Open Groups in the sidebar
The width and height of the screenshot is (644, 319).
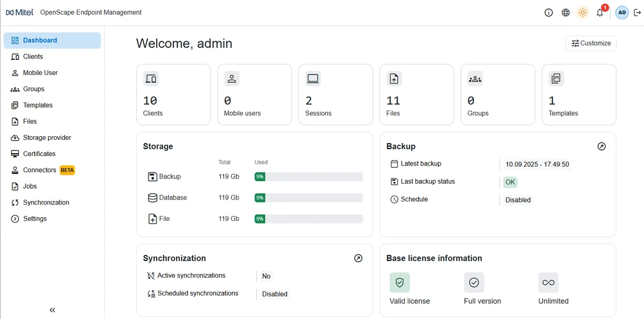tap(52, 89)
